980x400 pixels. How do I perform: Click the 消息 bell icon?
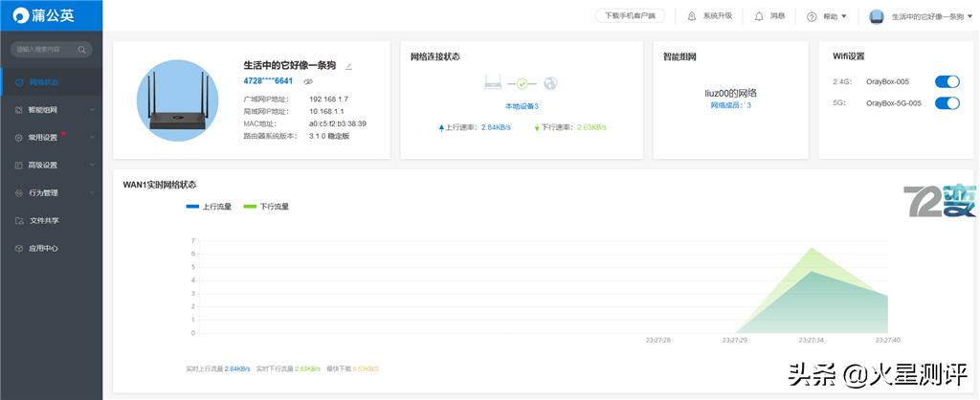[x=759, y=16]
